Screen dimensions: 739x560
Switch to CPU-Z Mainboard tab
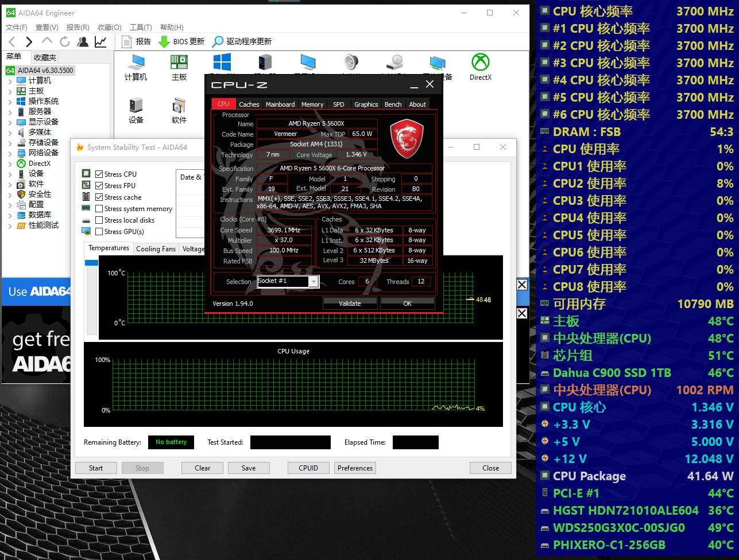pyautogui.click(x=280, y=104)
